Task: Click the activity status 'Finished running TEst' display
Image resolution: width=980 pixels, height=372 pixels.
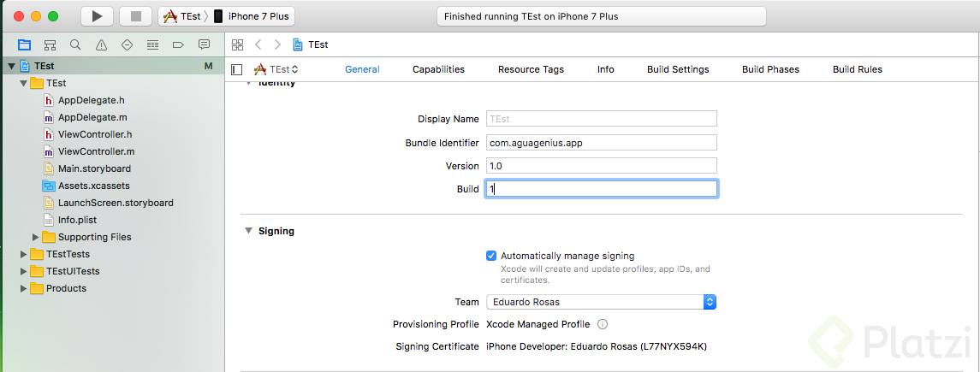Action: coord(601,17)
